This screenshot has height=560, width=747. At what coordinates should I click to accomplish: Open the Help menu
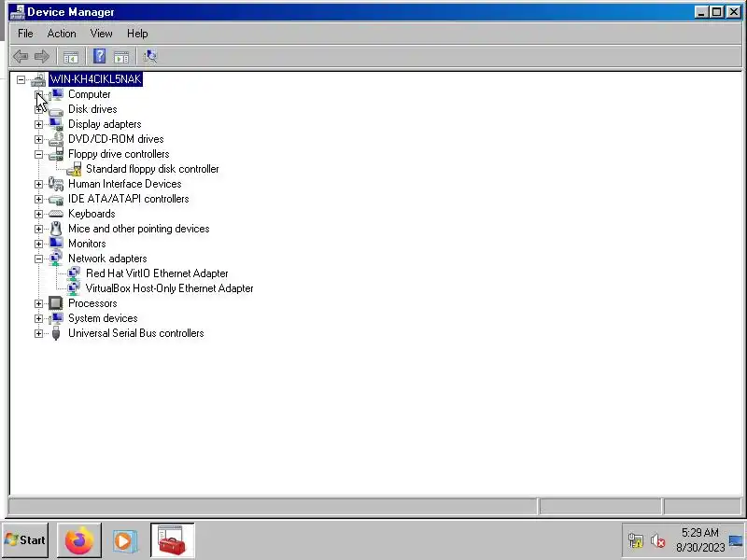[x=137, y=34]
